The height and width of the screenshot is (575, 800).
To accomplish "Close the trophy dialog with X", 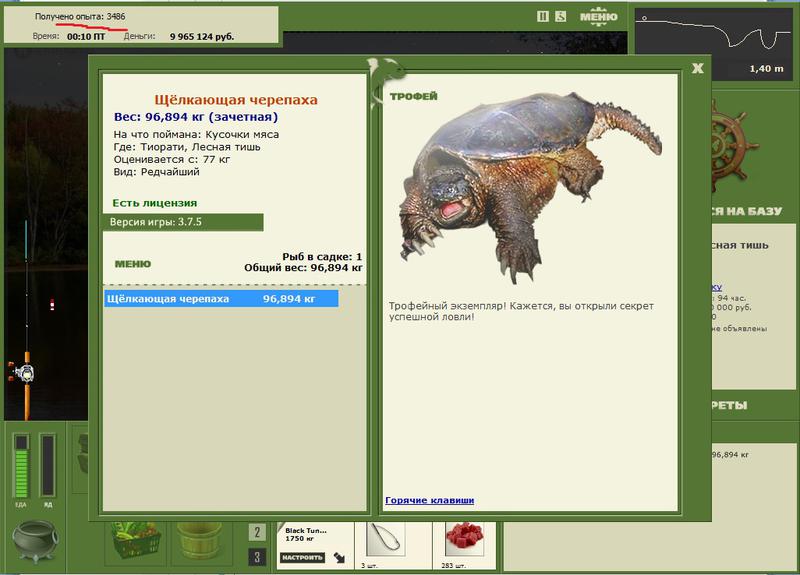I will (697, 68).
